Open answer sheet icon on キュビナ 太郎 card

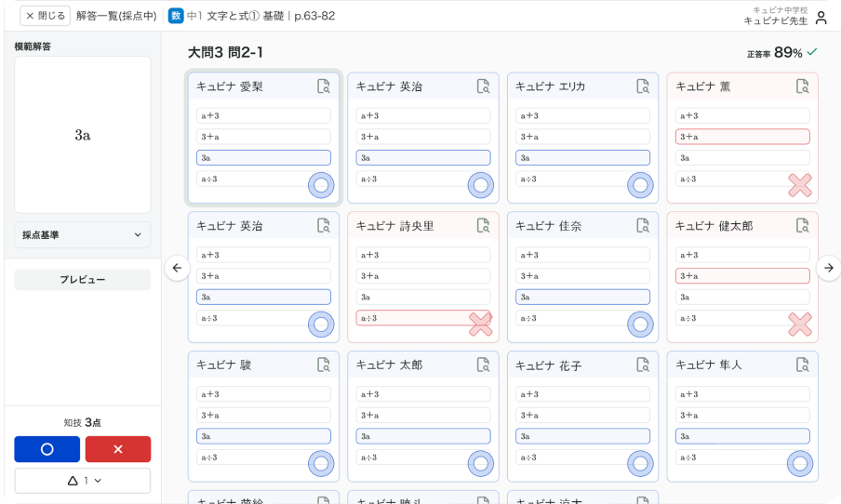pyautogui.click(x=483, y=365)
